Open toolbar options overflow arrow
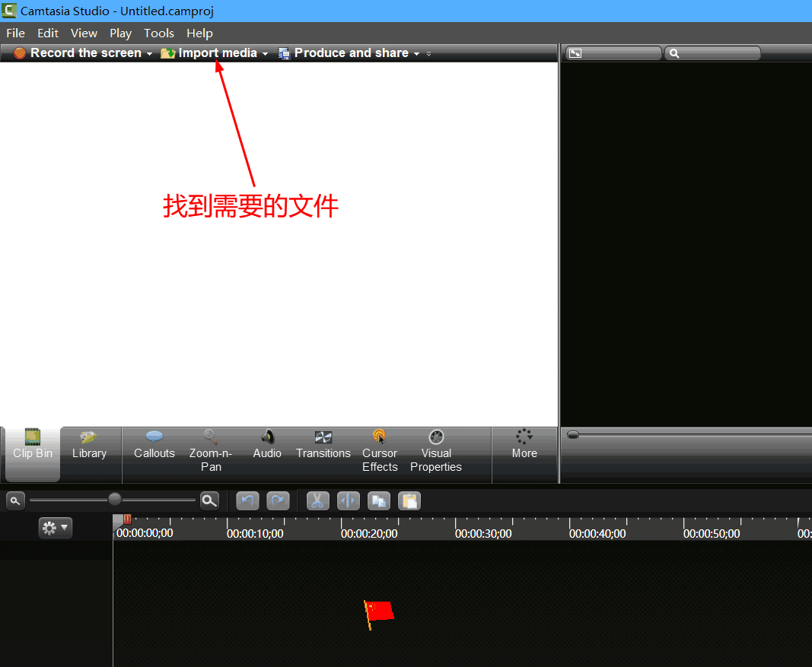The height and width of the screenshot is (667, 812). pyautogui.click(x=428, y=54)
